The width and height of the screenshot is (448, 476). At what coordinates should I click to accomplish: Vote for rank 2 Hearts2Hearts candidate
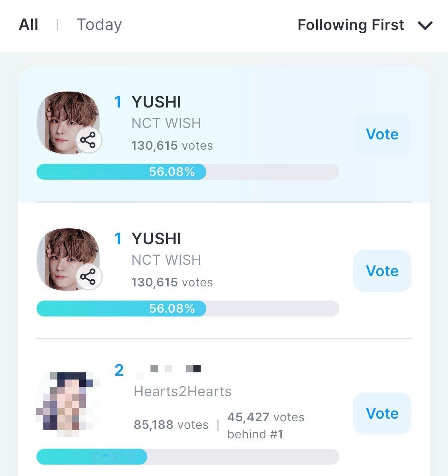click(382, 413)
